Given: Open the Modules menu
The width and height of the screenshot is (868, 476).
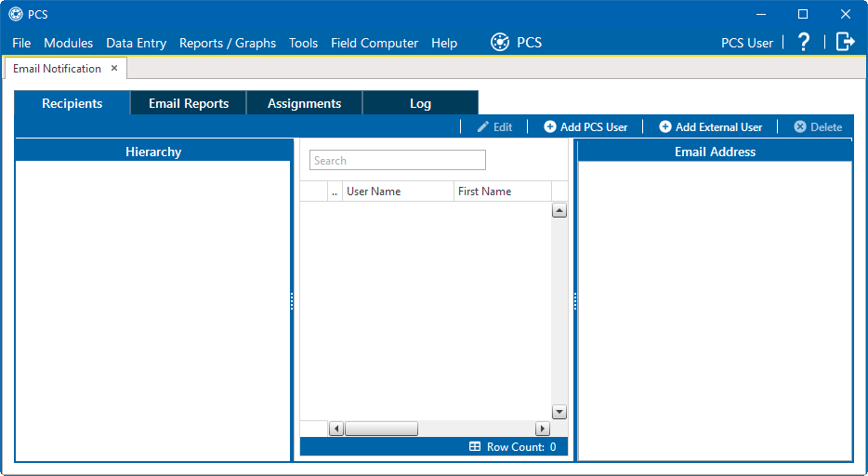Looking at the screenshot, I should point(68,43).
